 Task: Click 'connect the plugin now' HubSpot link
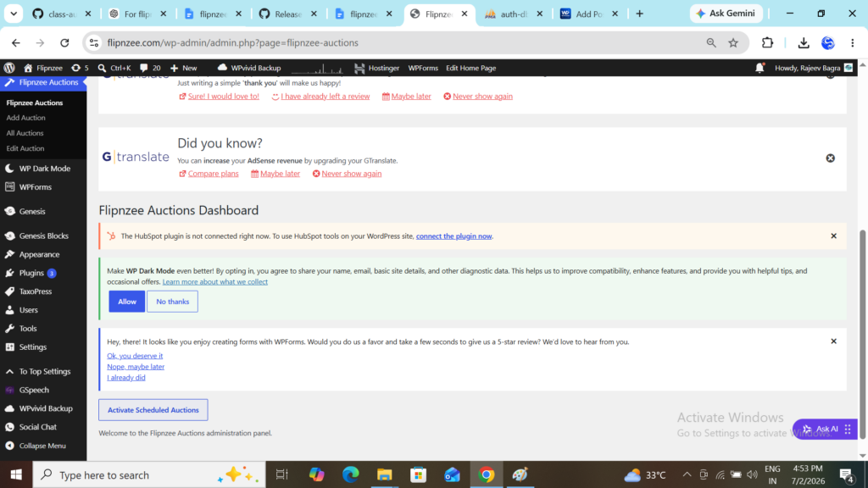click(x=454, y=236)
